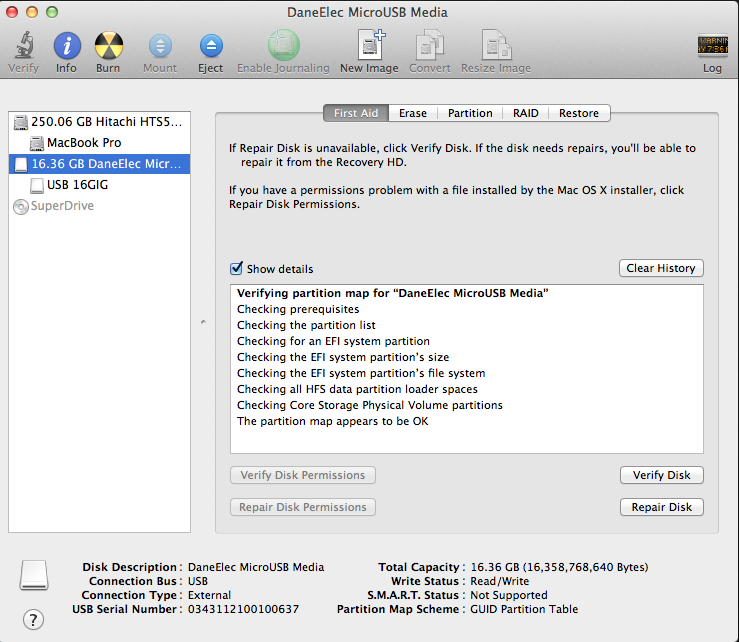Image resolution: width=739 pixels, height=642 pixels.
Task: Open the Log viewer icon
Action: [x=713, y=46]
